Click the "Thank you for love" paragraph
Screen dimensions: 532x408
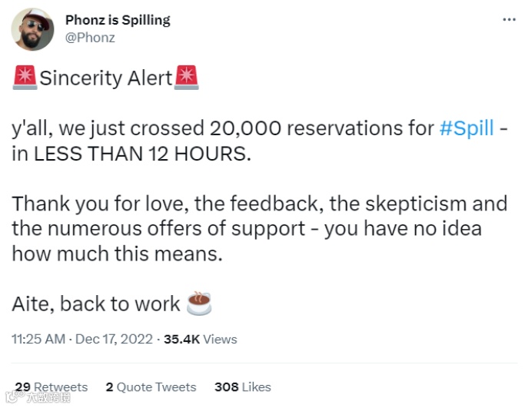tap(259, 228)
